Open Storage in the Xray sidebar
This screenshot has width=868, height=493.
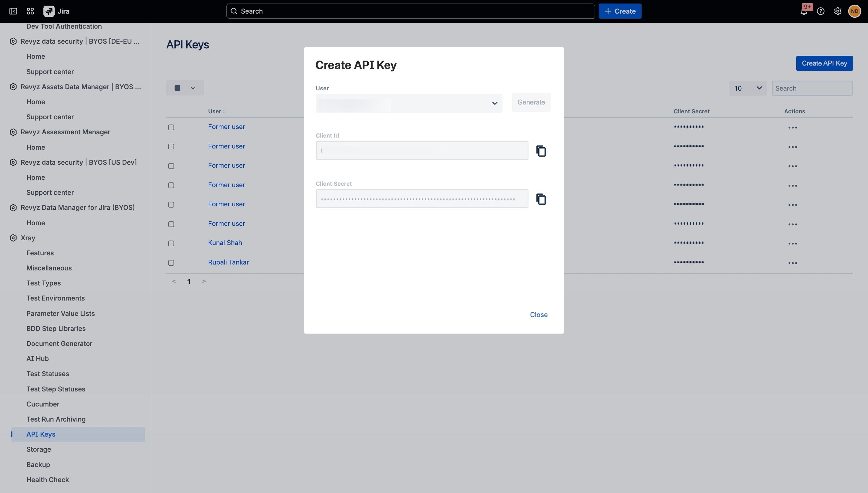point(39,449)
